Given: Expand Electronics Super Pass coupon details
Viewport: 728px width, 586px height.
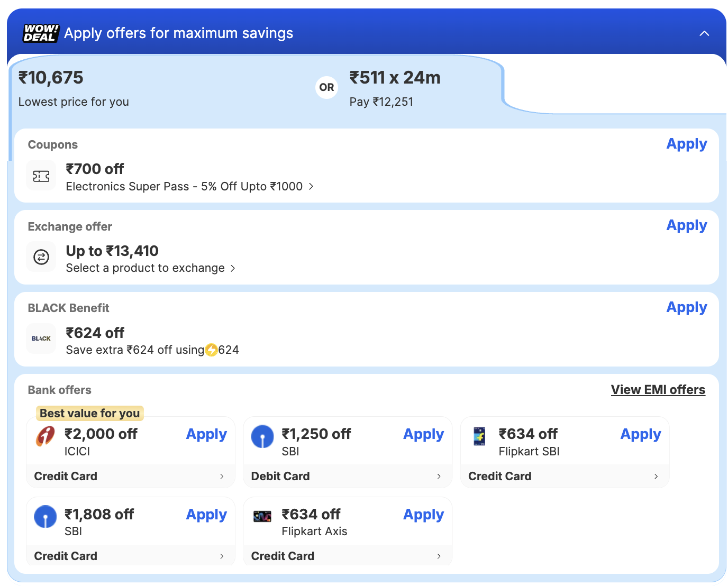Looking at the screenshot, I should tap(311, 187).
